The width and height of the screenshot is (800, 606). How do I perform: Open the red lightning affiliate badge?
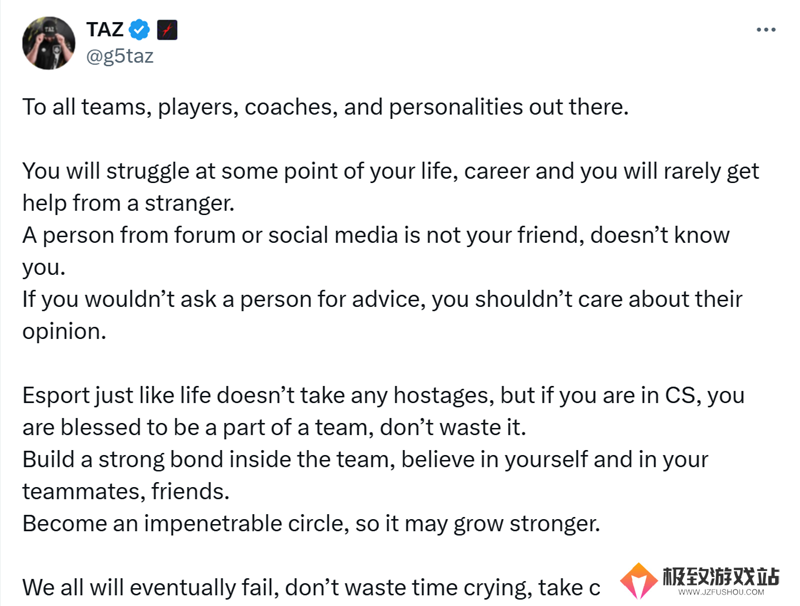point(167,30)
